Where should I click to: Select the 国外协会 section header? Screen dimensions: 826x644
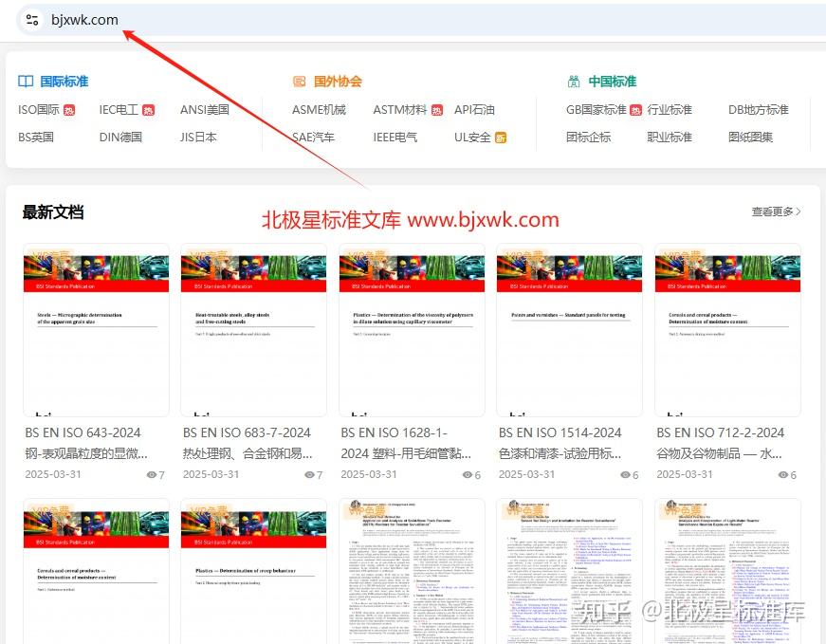339,82
